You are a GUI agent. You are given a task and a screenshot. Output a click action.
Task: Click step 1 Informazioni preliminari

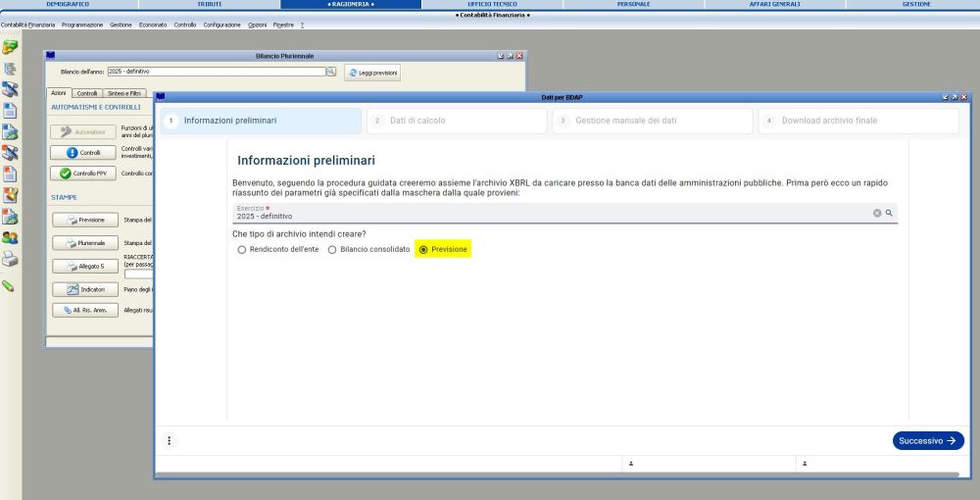[261, 121]
